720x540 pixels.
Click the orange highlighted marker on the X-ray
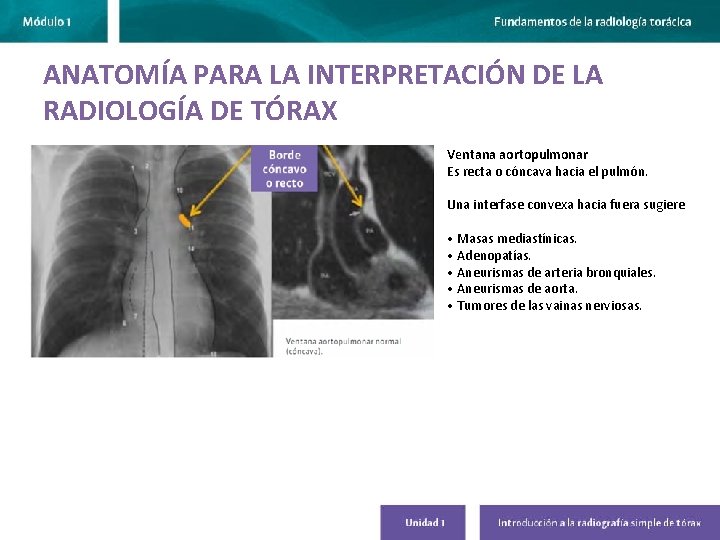tap(185, 221)
